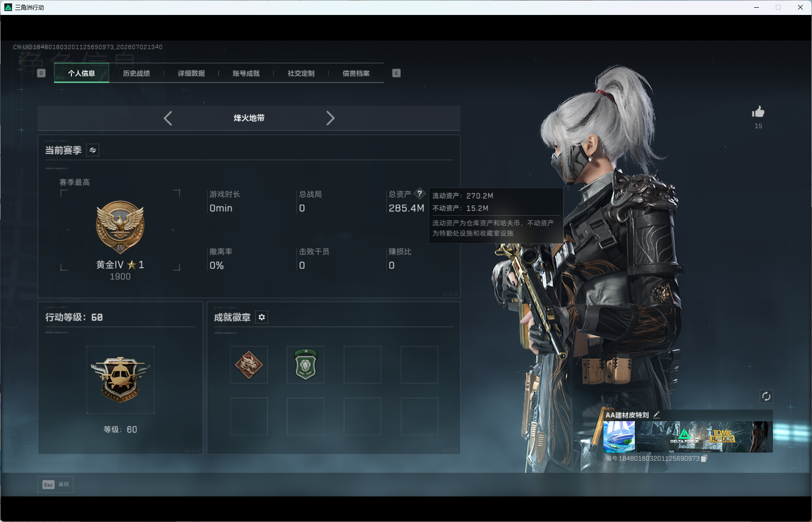Open the 详细数据 tab
The image size is (812, 522).
point(192,73)
